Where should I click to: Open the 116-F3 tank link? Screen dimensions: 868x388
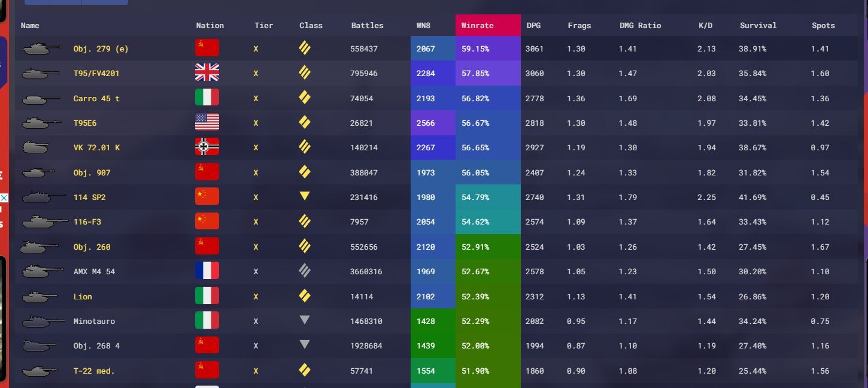(x=87, y=222)
